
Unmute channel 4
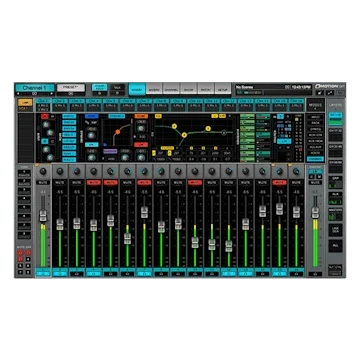coord(94,183)
